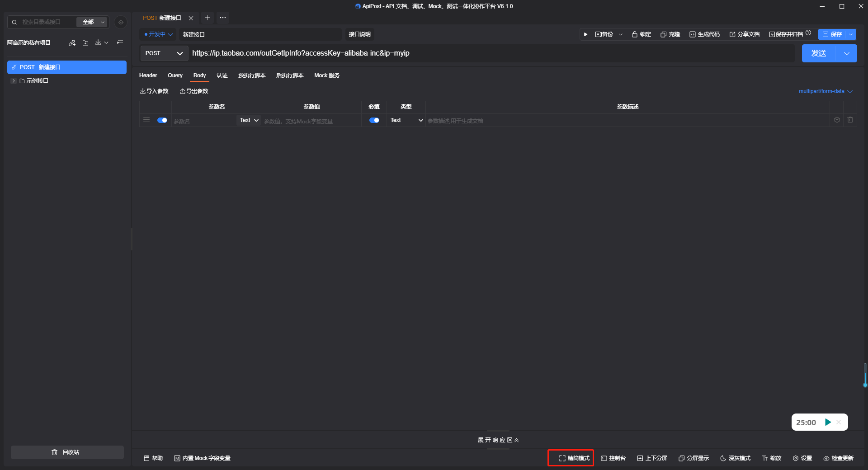Select the Body tab
868x470 pixels.
pyautogui.click(x=199, y=75)
